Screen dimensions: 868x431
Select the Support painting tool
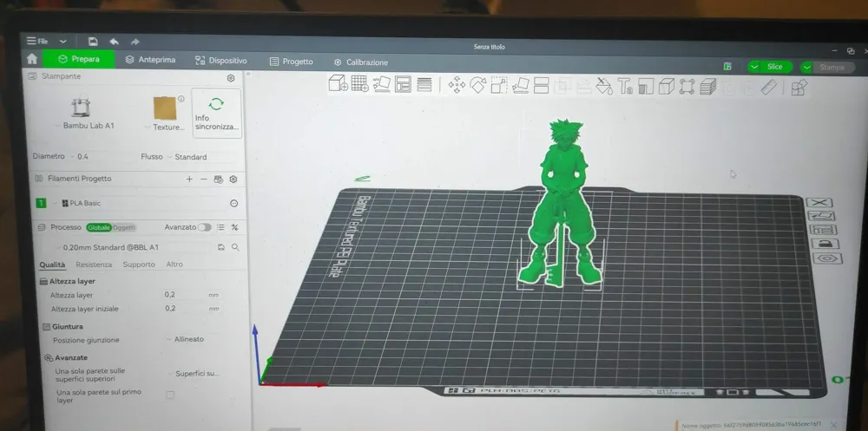click(x=646, y=87)
